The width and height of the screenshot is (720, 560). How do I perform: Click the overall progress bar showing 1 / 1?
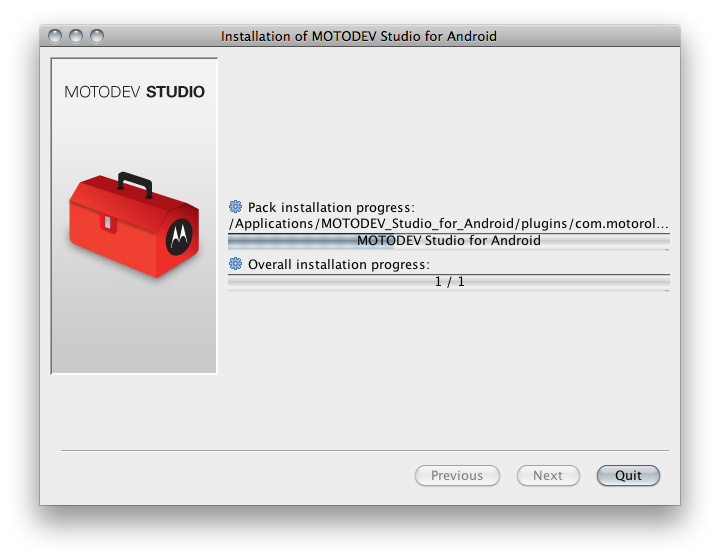449,282
